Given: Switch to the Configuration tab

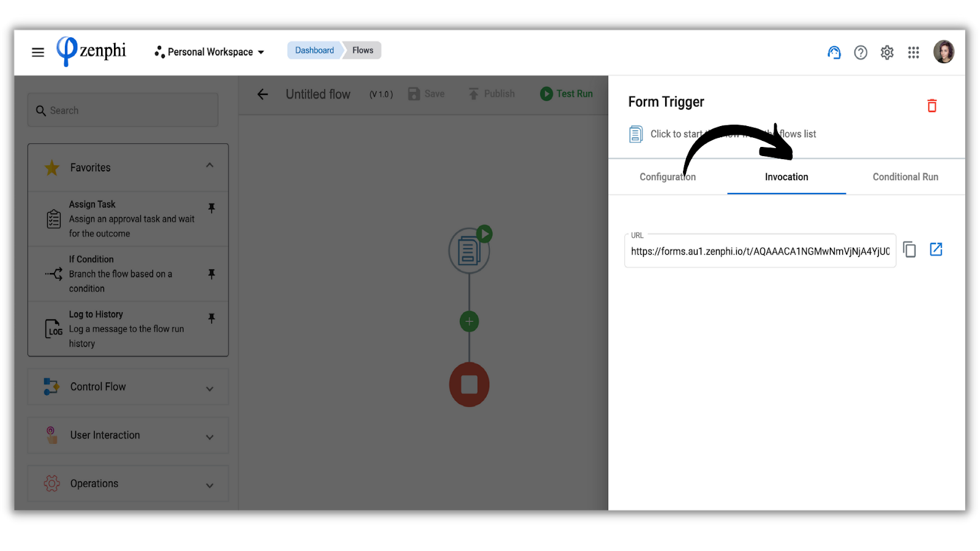Looking at the screenshot, I should (x=668, y=177).
